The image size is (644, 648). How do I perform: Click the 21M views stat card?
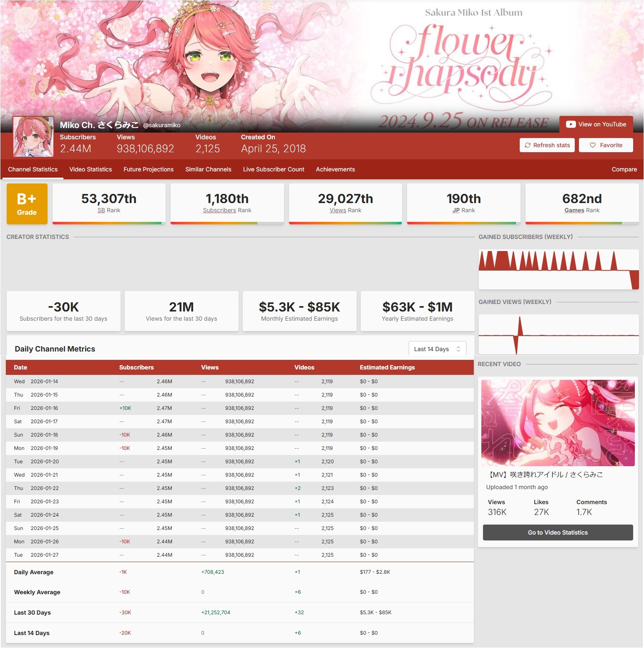click(181, 311)
